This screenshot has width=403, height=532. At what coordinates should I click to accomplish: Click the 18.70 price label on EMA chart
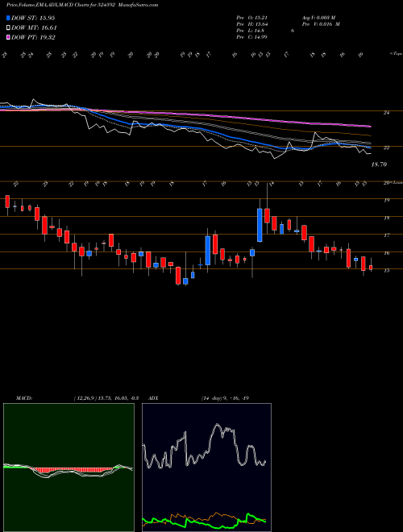click(380, 164)
